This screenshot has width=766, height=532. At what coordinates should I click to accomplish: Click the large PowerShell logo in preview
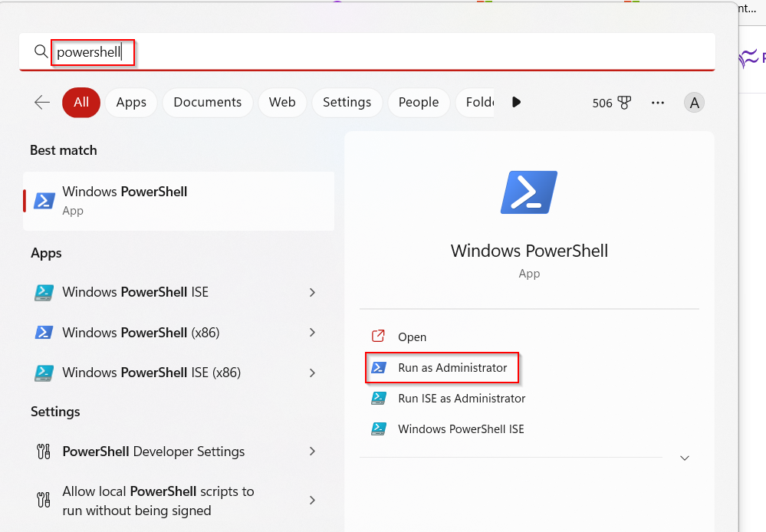[x=529, y=192]
